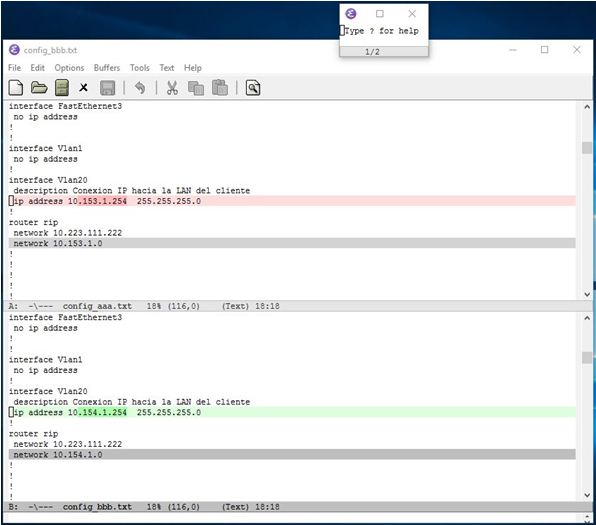This screenshot has height=525, width=596.
Task: Click the Paste clipboard icon
Action: [220, 87]
